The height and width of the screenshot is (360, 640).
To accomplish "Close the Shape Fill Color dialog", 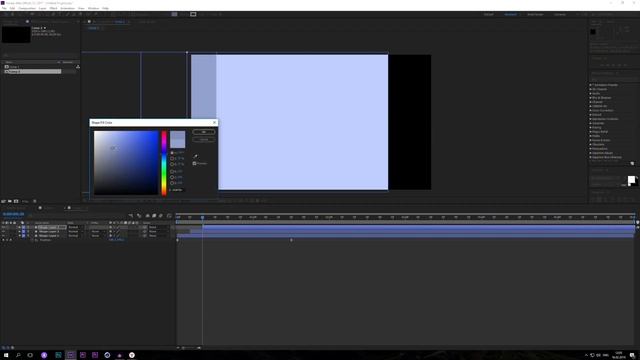I will click(x=214, y=122).
